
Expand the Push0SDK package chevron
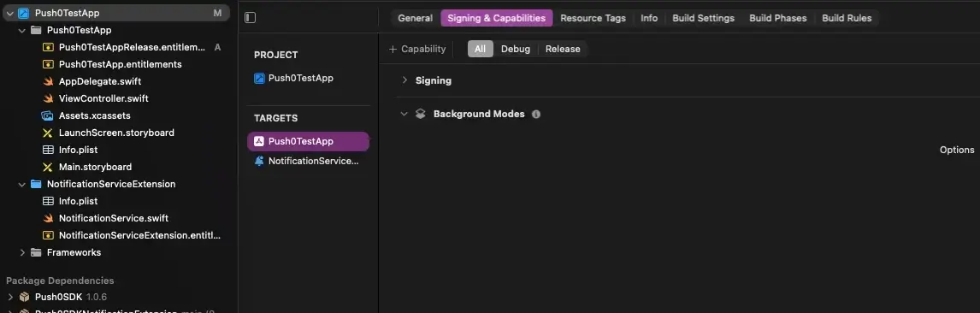(x=10, y=297)
